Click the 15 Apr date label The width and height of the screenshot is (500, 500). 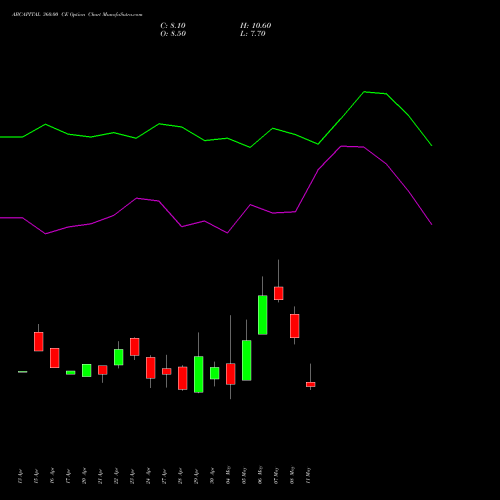pyautogui.click(x=36, y=476)
